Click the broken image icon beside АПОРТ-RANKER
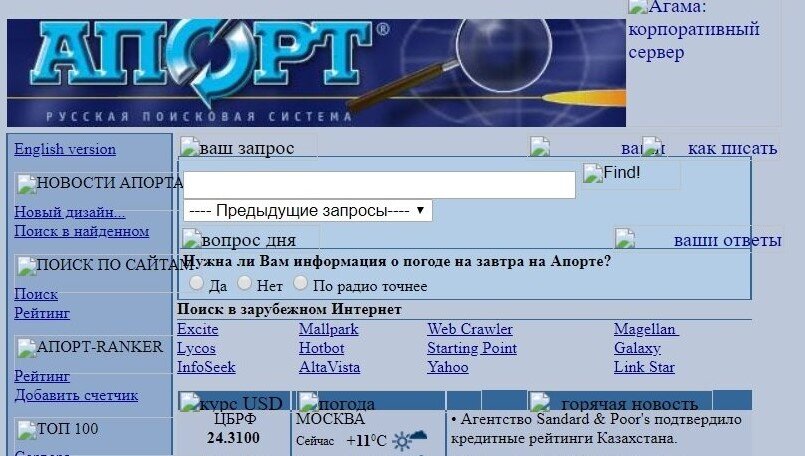 point(26,348)
